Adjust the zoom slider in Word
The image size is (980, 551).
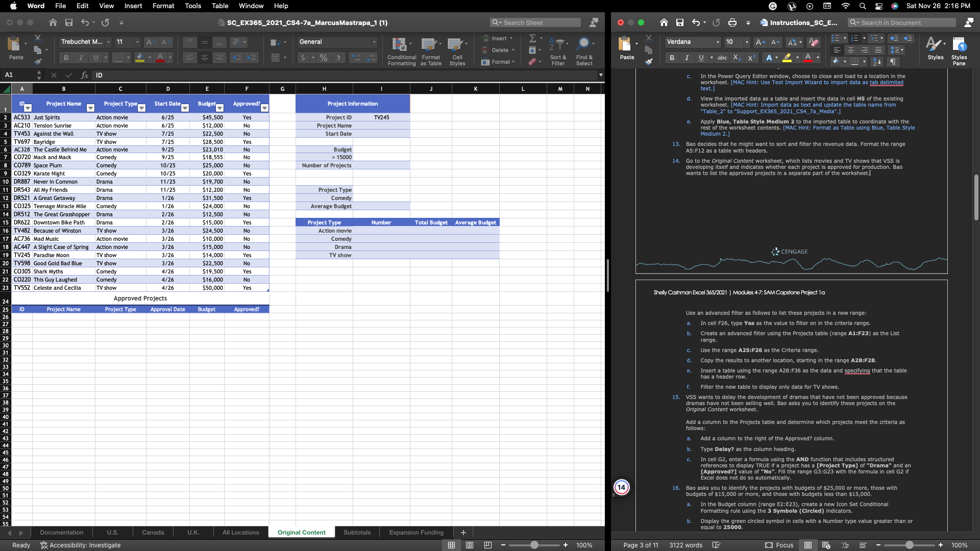(x=910, y=545)
